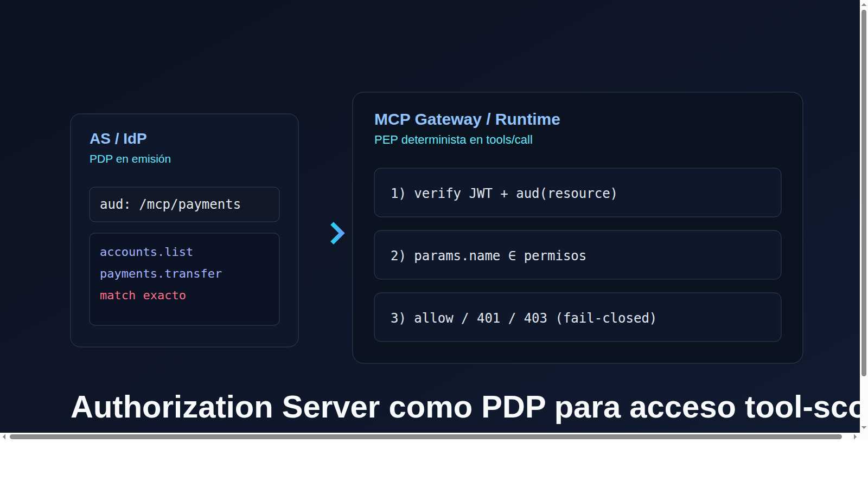The height and width of the screenshot is (488, 868).
Task: Expand the AS / IdP card
Action: pos(184,229)
